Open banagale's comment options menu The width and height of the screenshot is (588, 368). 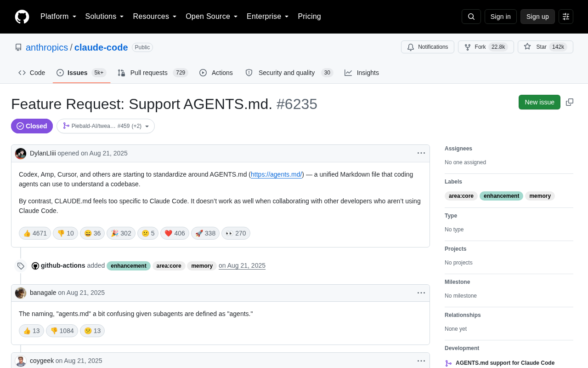[x=421, y=293]
